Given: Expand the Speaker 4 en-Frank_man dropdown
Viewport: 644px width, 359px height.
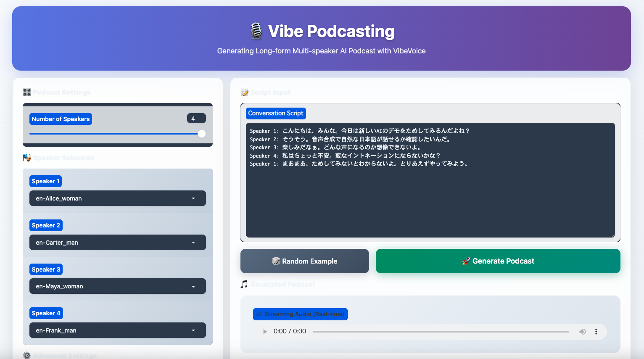Looking at the screenshot, I should coord(117,330).
